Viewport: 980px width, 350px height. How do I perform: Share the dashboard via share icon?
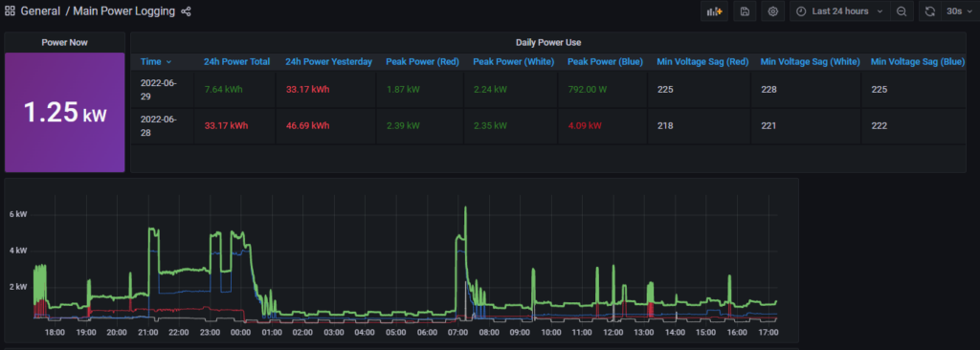pyautogui.click(x=186, y=11)
